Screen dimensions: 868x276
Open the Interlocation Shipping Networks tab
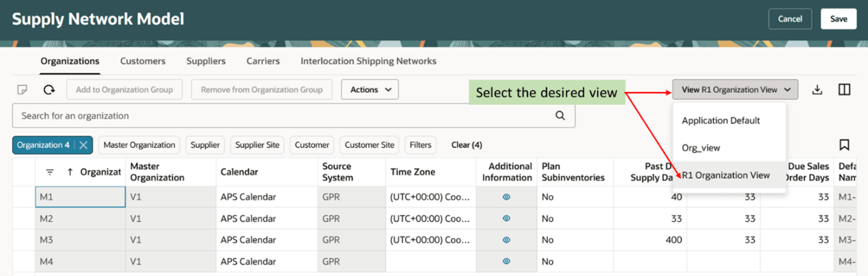368,61
